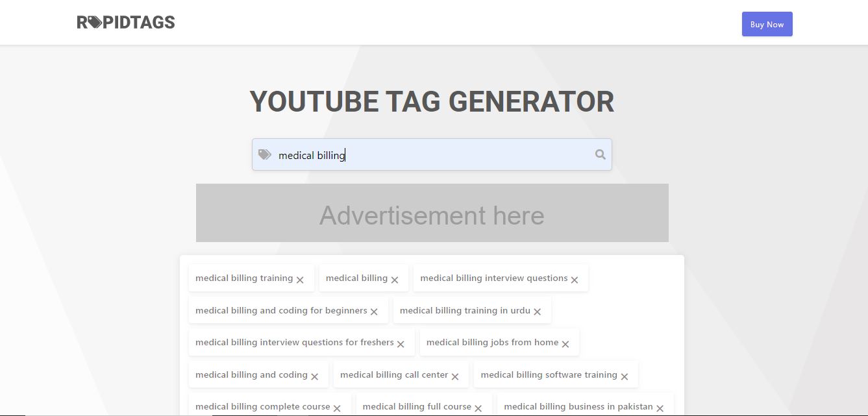Remove the 'medical billing' tag
Viewport: 868px width, 416px height.
click(395, 279)
